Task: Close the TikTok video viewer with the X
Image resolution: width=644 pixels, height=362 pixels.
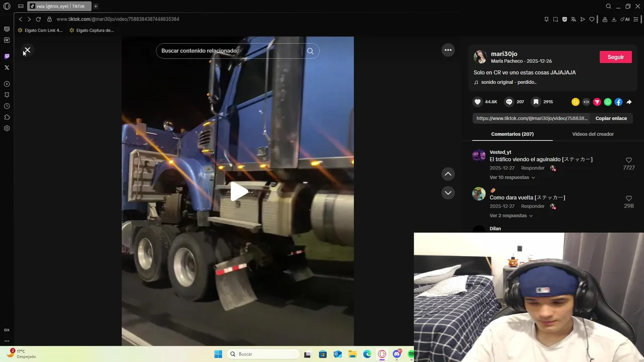Action: (27, 50)
